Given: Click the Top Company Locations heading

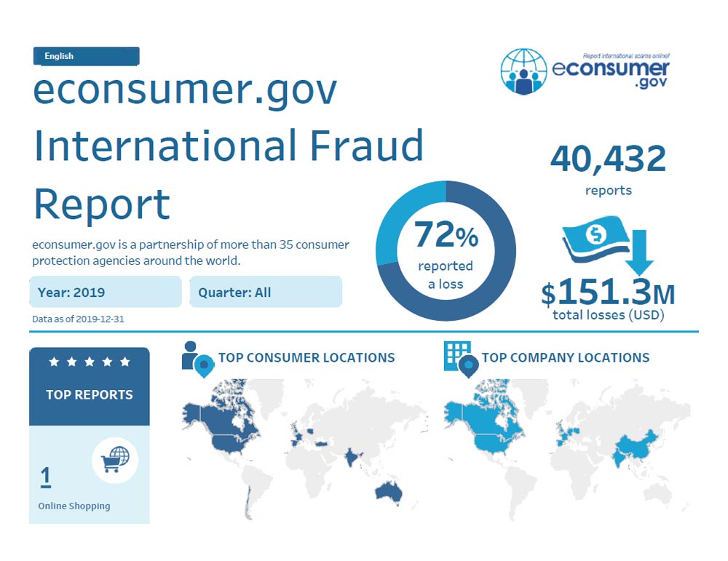Looking at the screenshot, I should (x=566, y=357).
